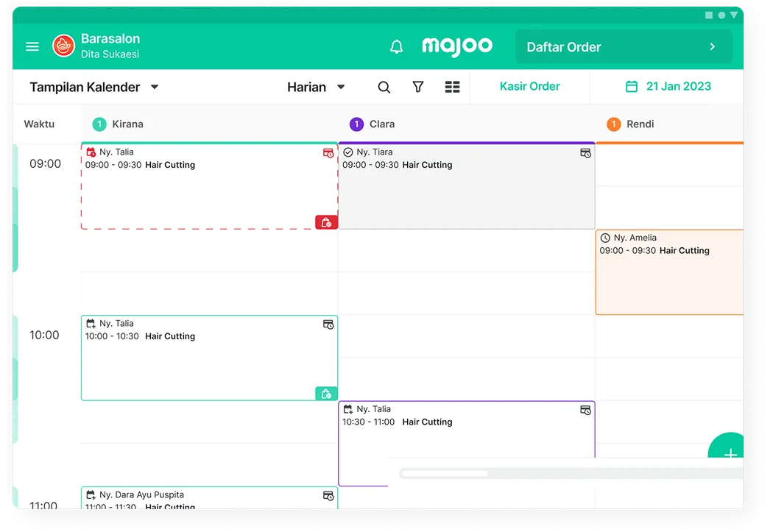Click the Barasalon logo avatar

[63, 46]
